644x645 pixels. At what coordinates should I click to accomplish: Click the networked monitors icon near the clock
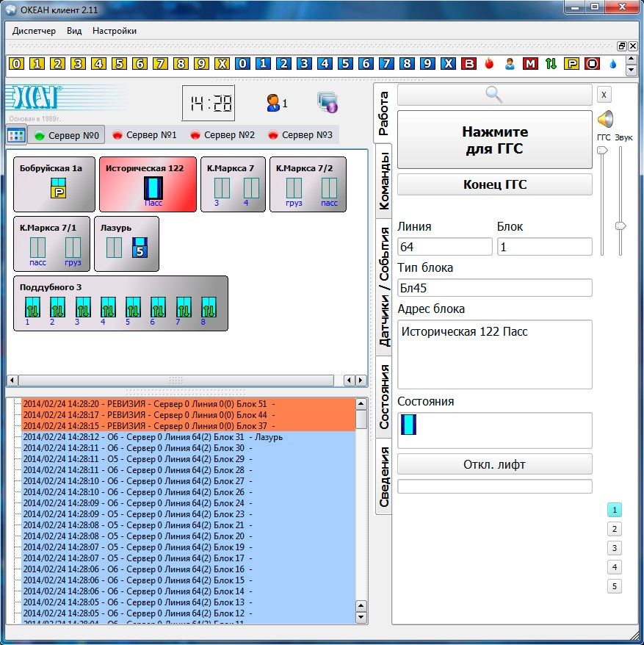pyautogui.click(x=327, y=103)
